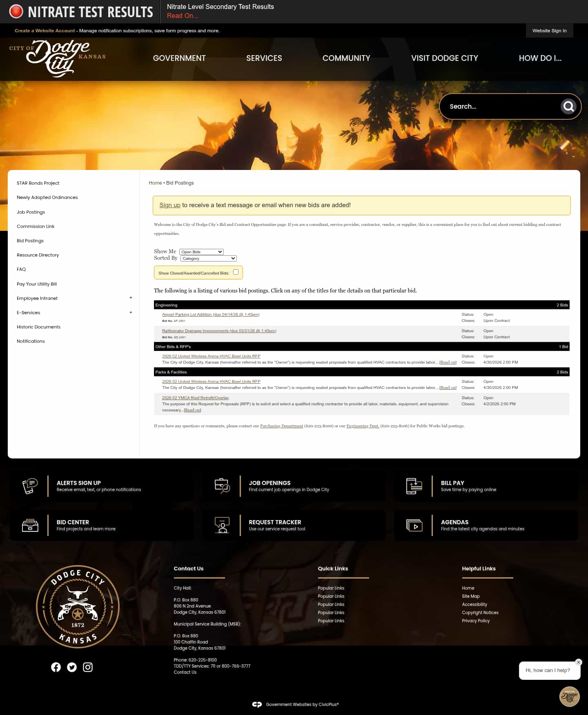Open the Dodge City chatbot avatar
This screenshot has height=715, width=588.
[x=569, y=697]
